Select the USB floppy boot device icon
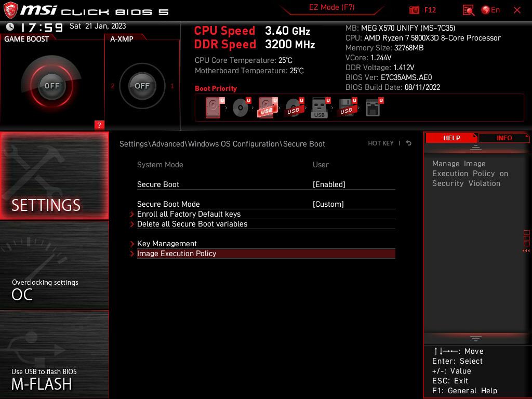 pos(347,108)
